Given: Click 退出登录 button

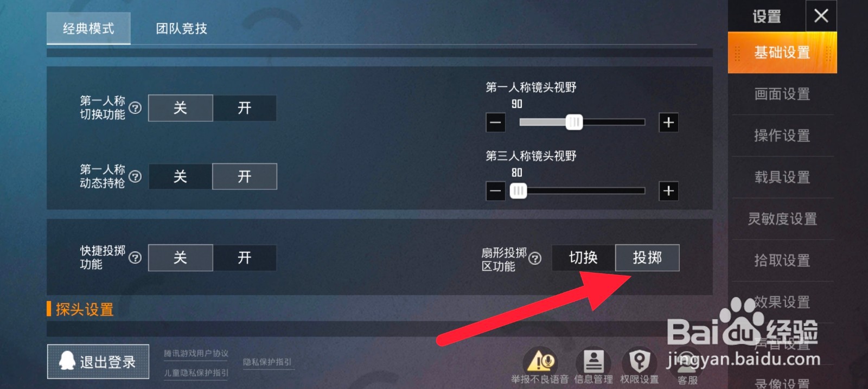Looking at the screenshot, I should coord(98,361).
